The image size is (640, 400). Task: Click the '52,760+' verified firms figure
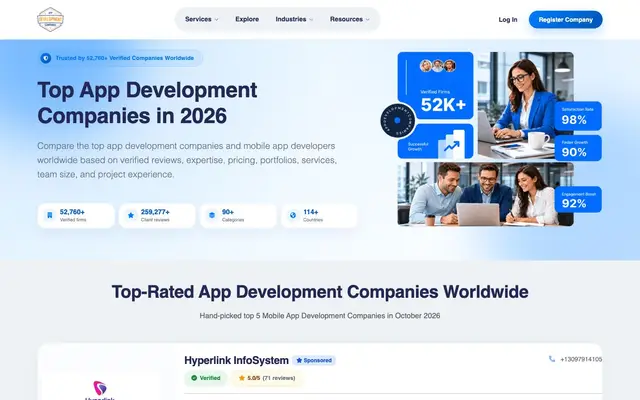point(72,212)
